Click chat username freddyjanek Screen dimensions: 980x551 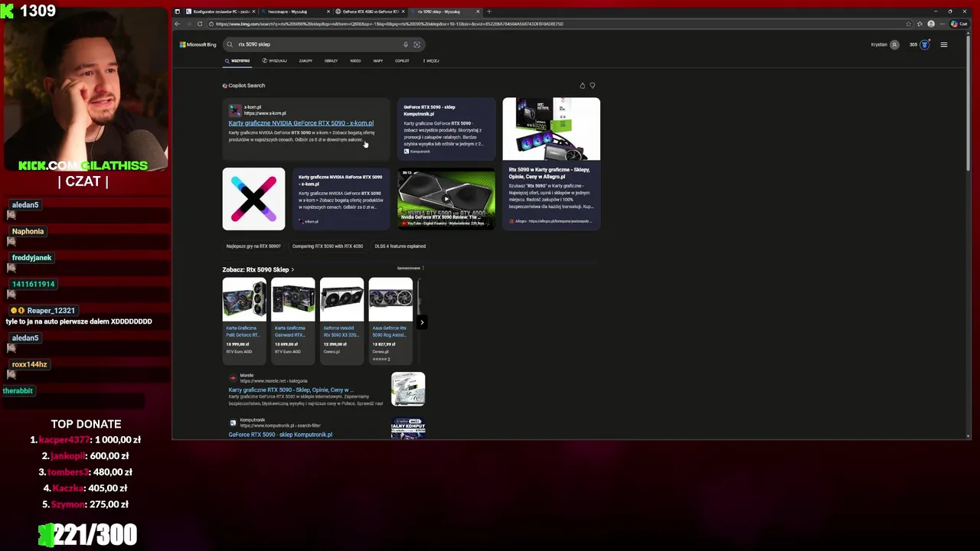coord(31,258)
